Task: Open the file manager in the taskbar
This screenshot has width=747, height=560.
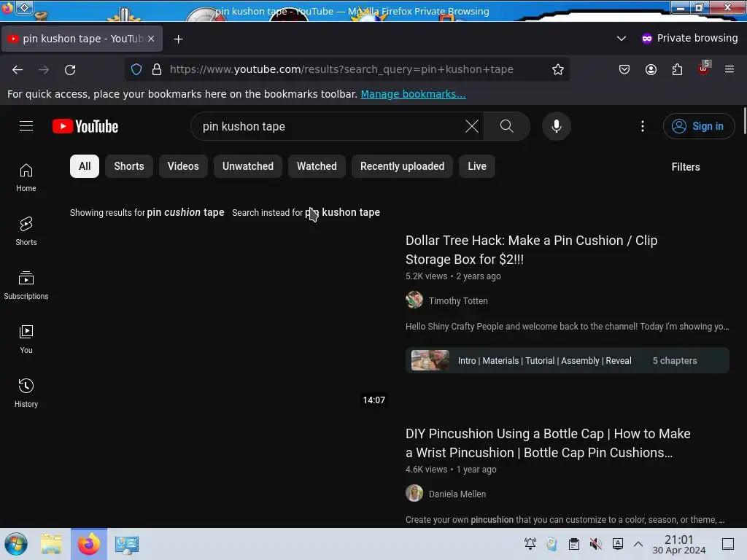Action: 51,544
